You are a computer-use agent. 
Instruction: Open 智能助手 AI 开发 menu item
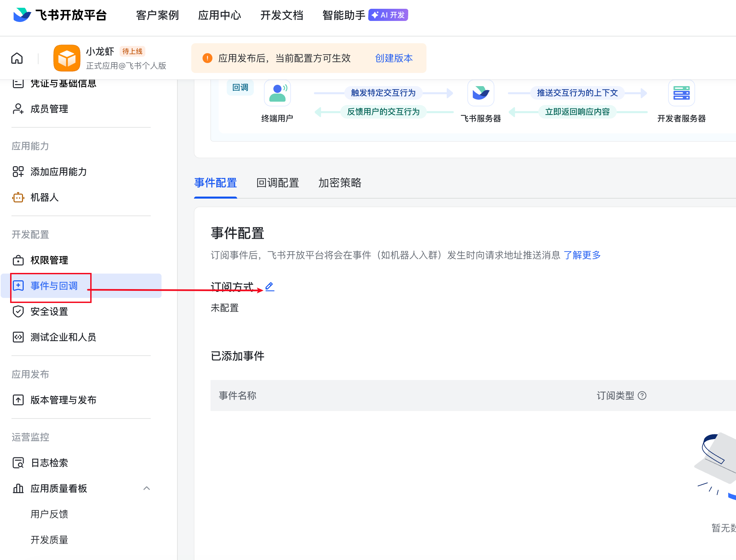click(365, 15)
